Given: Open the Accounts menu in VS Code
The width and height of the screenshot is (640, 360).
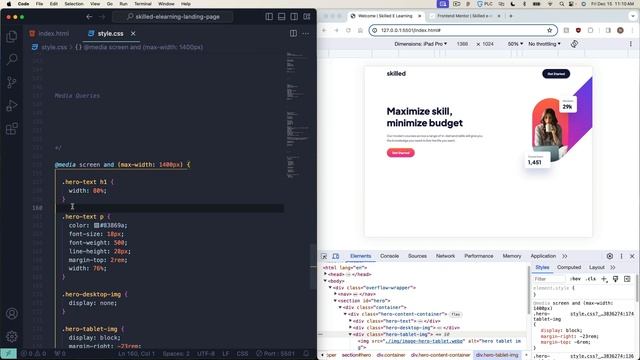Looking at the screenshot, I should (x=12, y=313).
